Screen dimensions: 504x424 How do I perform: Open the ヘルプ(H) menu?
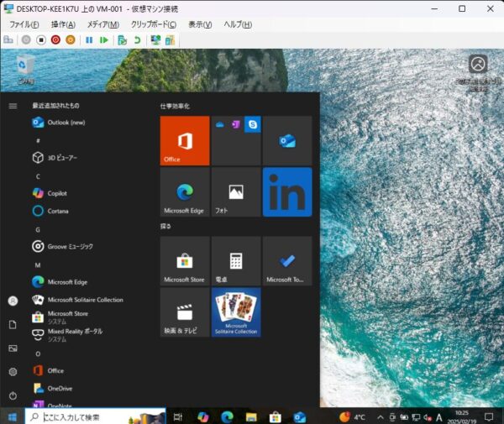tap(238, 24)
